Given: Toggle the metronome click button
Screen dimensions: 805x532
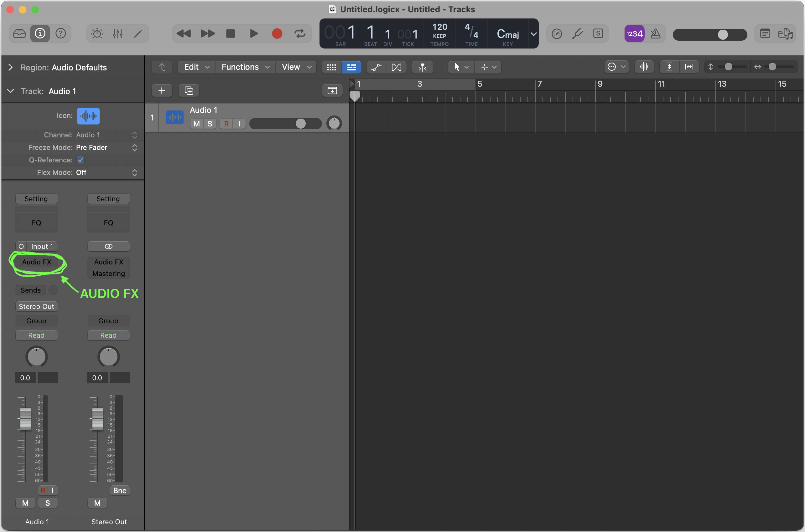Looking at the screenshot, I should [x=655, y=33].
